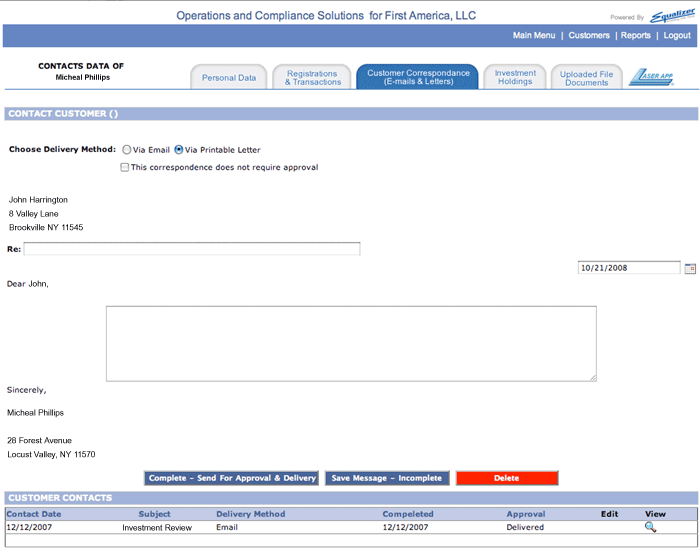Open Customer Correspondance tab

click(418, 77)
